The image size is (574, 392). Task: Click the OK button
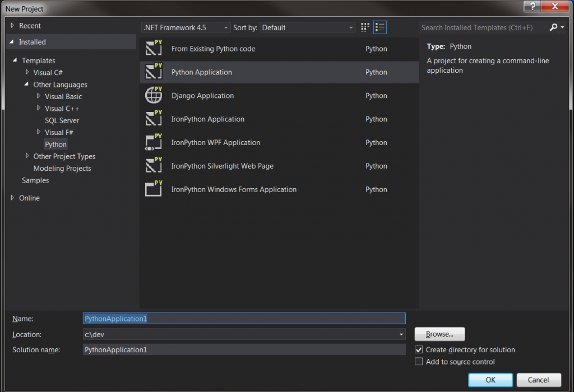[x=490, y=380]
